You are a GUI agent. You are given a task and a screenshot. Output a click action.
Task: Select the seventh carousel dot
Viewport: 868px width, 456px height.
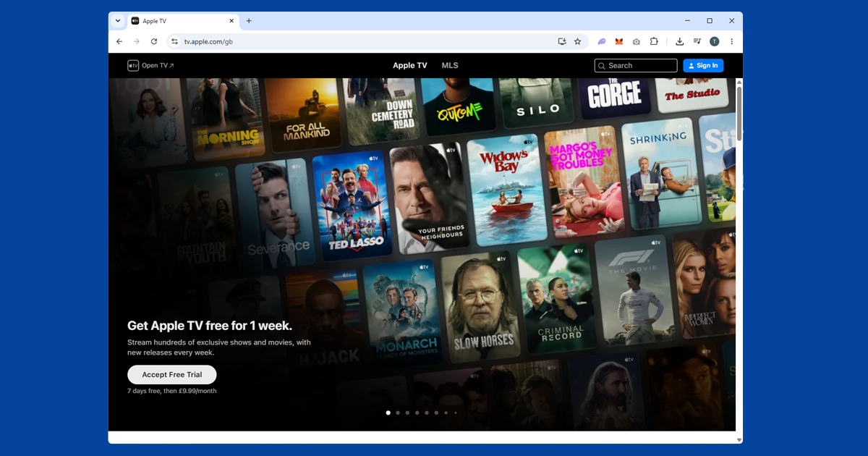click(446, 413)
